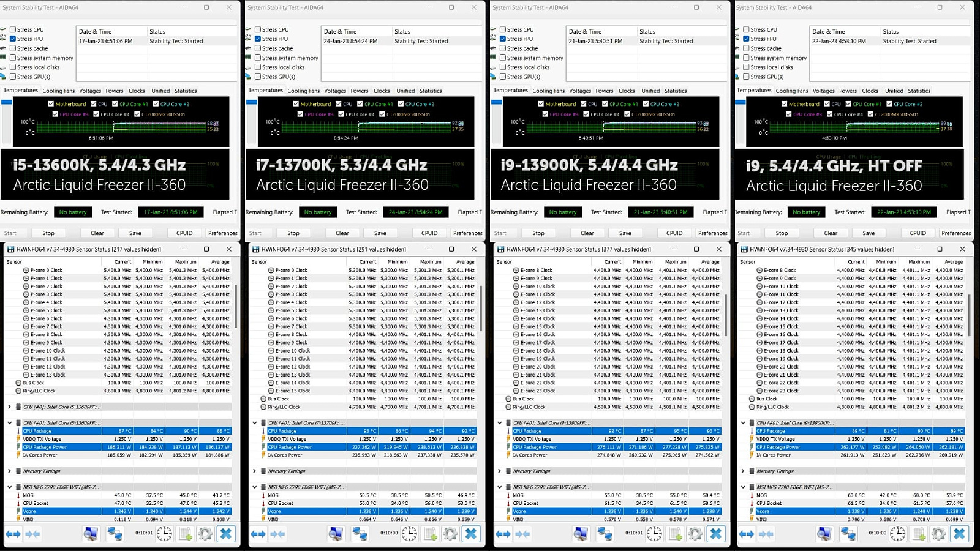Enable Stress cache in the i7-13700K AIDA64 window
This screenshot has width=980, height=551.
pyautogui.click(x=258, y=48)
